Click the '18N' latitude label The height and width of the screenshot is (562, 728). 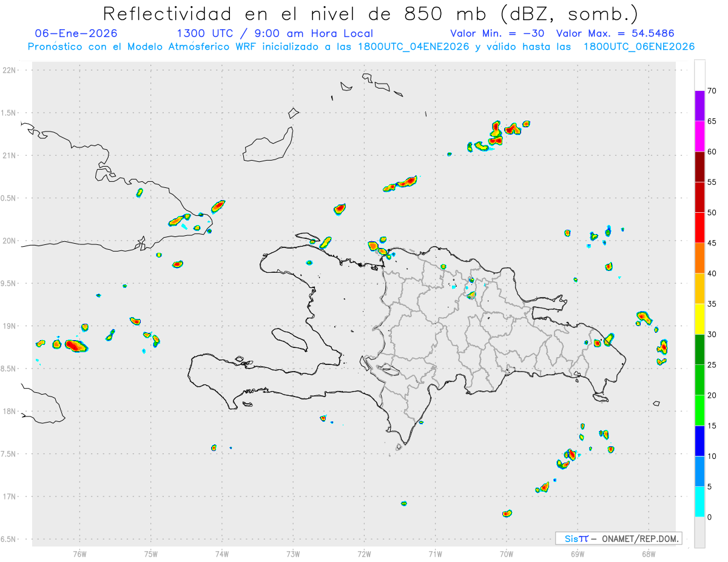(9, 411)
